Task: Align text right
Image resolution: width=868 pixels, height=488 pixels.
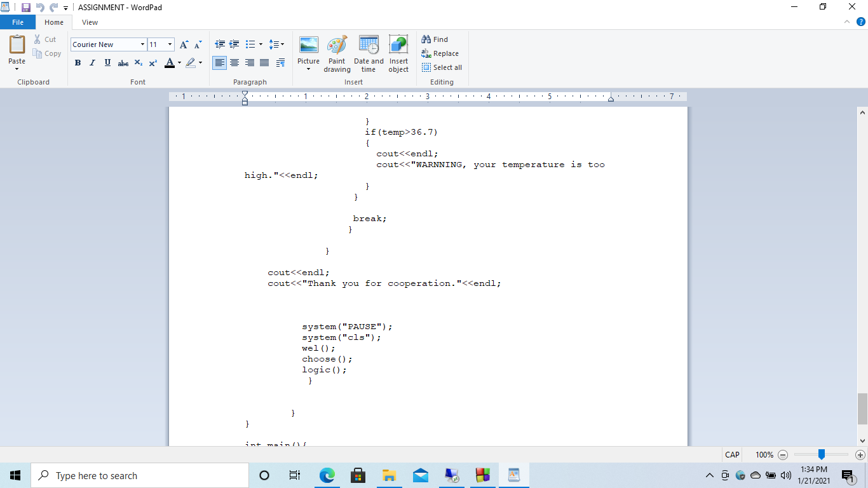Action: pos(250,63)
